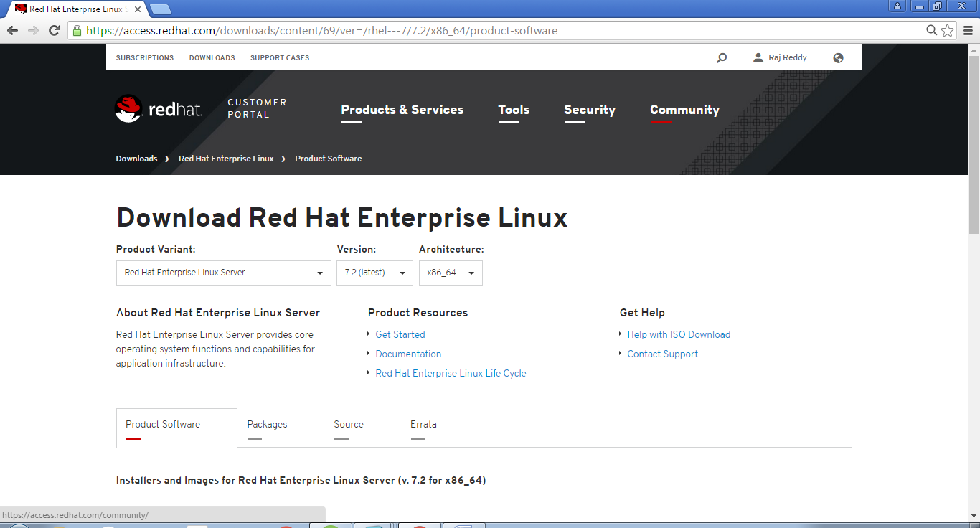Click the "Architecture:" label
Image resolution: width=980 pixels, height=528 pixels.
click(x=451, y=250)
